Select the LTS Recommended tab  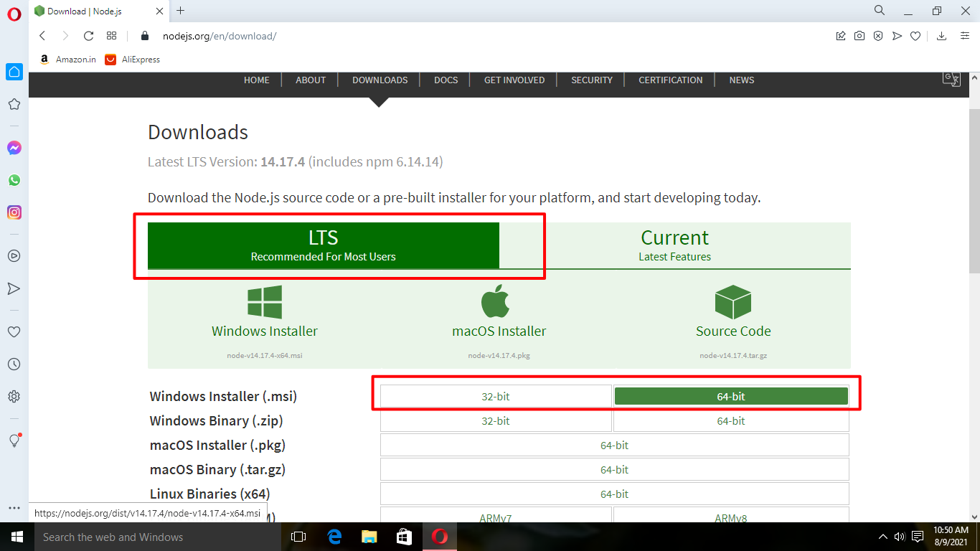pyautogui.click(x=324, y=245)
